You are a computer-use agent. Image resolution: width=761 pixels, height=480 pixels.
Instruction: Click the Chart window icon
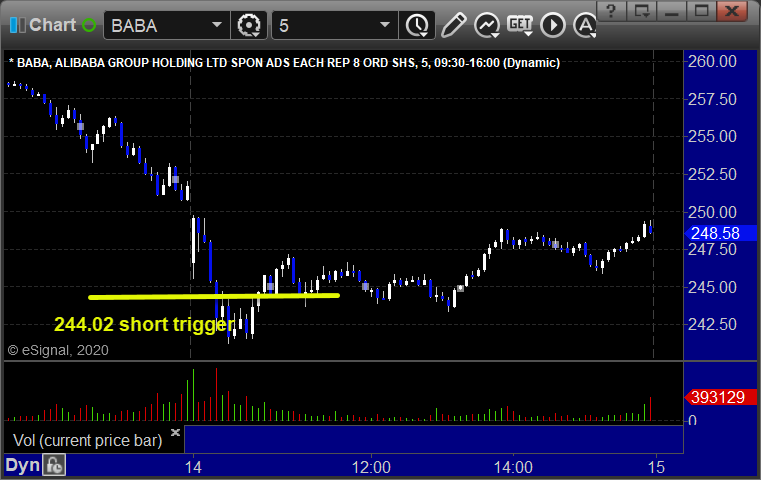pos(17,25)
